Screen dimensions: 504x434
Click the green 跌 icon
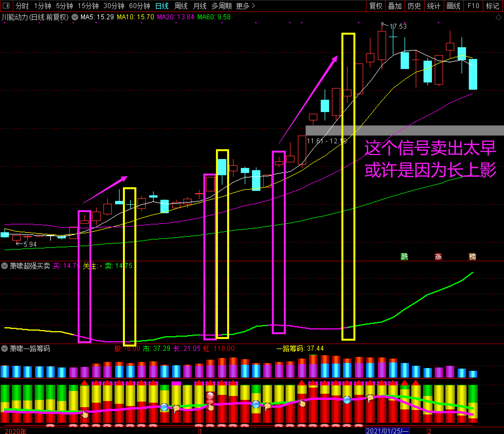404,256
